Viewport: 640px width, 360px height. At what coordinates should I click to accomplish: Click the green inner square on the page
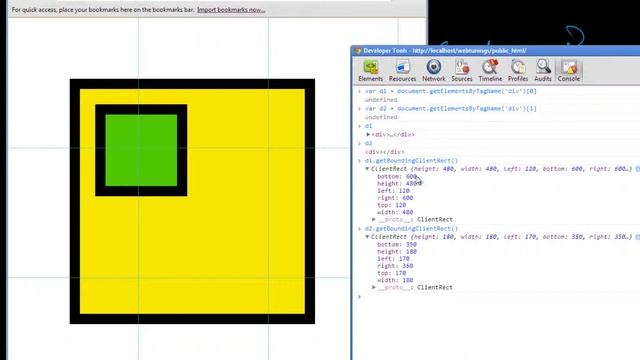(x=141, y=150)
